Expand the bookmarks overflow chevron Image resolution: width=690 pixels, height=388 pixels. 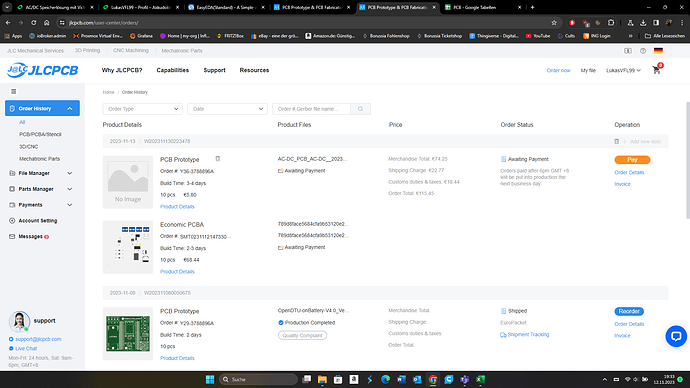[x=631, y=36]
